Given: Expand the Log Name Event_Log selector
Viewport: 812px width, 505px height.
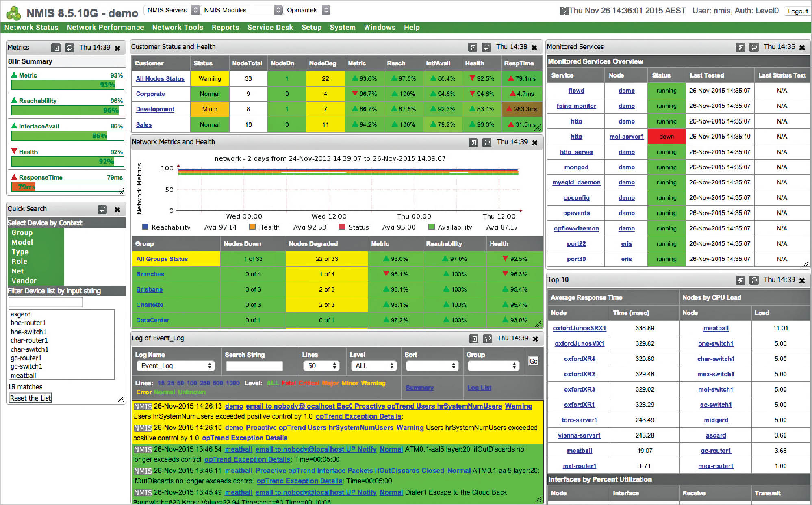Looking at the screenshot, I should pos(176,366).
